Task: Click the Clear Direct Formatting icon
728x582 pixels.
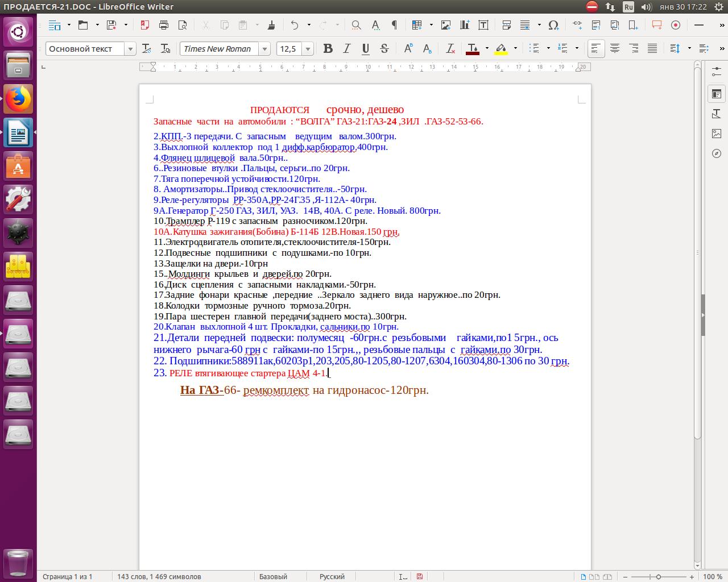Action: [x=450, y=49]
